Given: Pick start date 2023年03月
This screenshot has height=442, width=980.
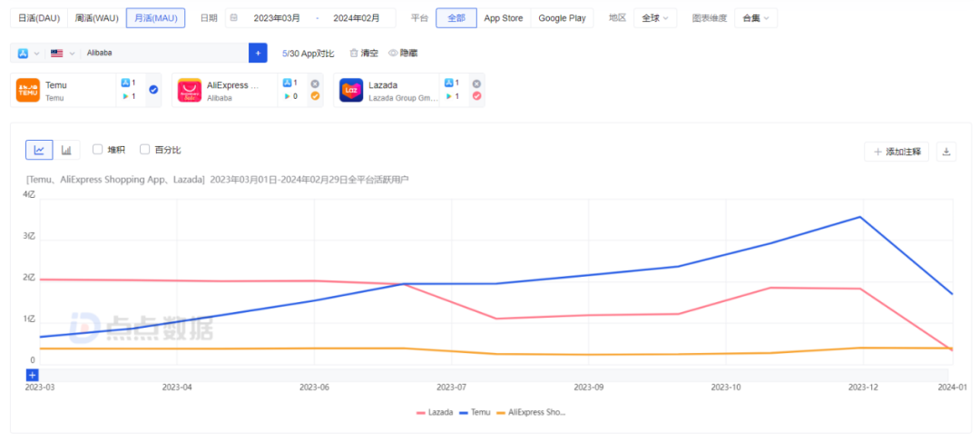Looking at the screenshot, I should pos(277,18).
